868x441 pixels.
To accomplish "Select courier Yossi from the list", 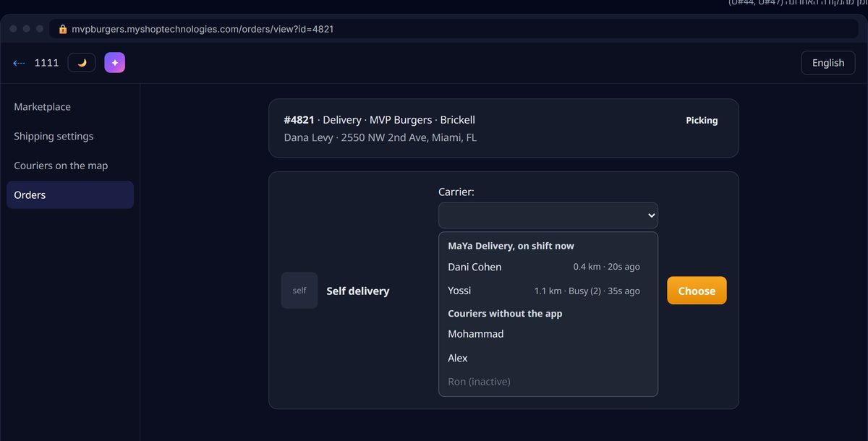I will click(548, 291).
